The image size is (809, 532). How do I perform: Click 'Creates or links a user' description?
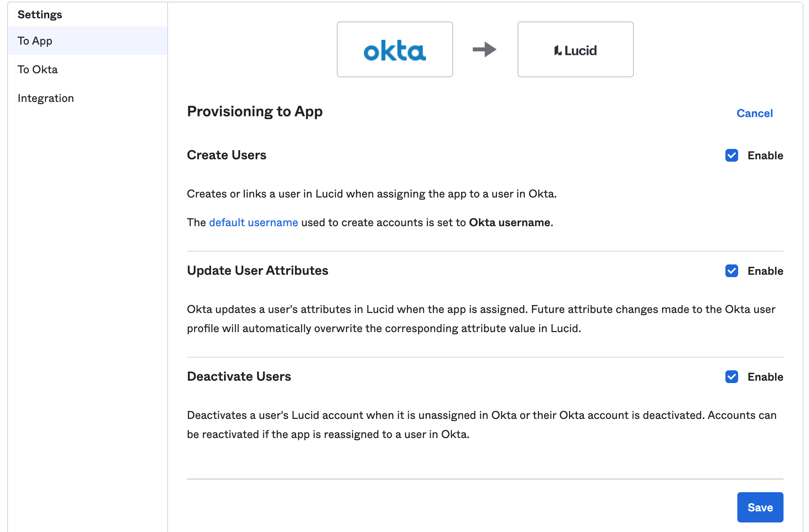click(x=372, y=194)
